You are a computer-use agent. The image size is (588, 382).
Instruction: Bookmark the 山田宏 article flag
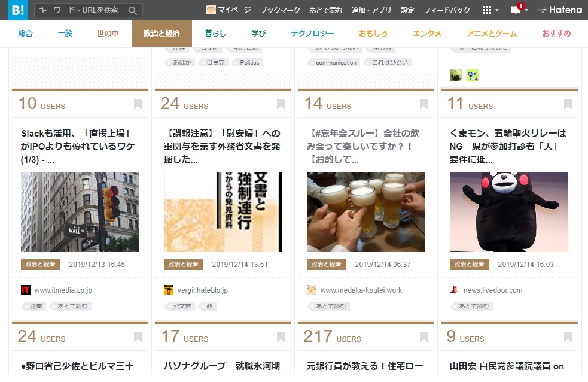[568, 337]
